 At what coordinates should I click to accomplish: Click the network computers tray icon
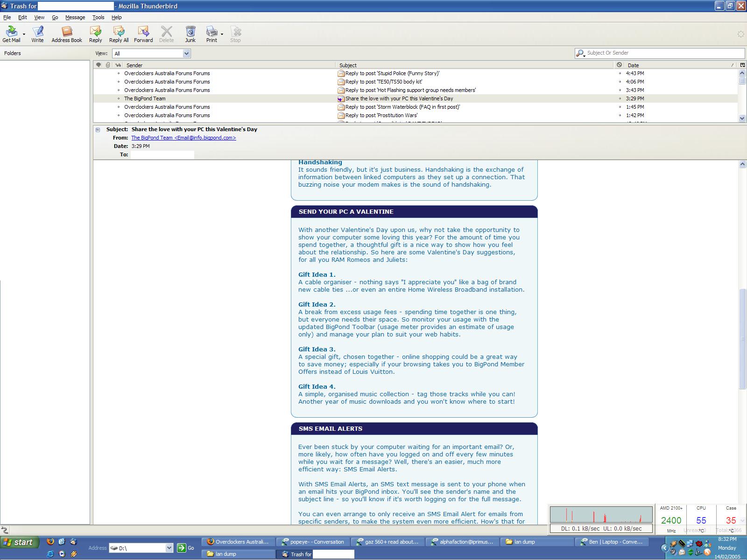tap(690, 544)
